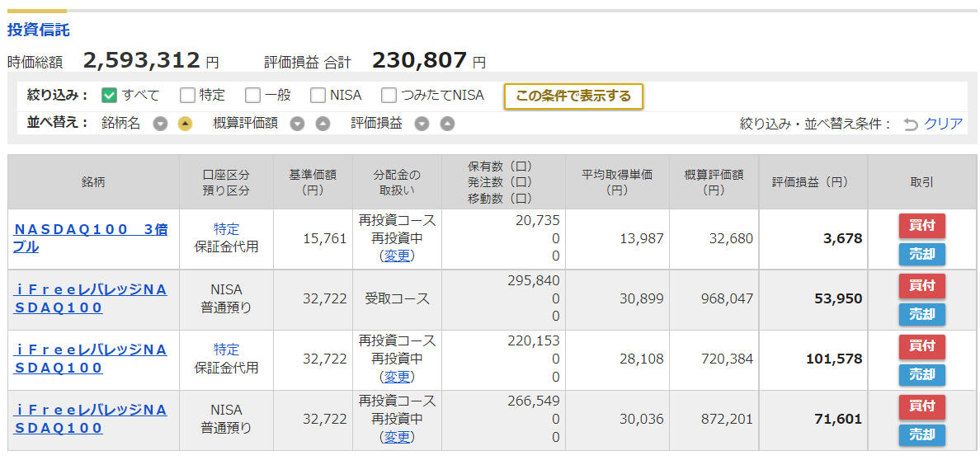
Task: Click 買付 in the 101,578 profit row
Action: pos(922,346)
